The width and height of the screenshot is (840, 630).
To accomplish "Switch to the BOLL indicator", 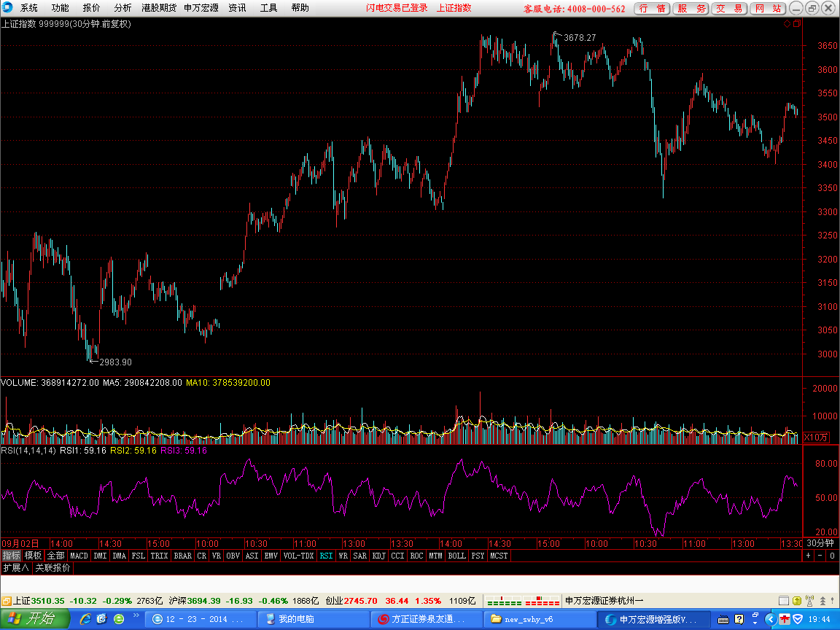I will [x=457, y=556].
